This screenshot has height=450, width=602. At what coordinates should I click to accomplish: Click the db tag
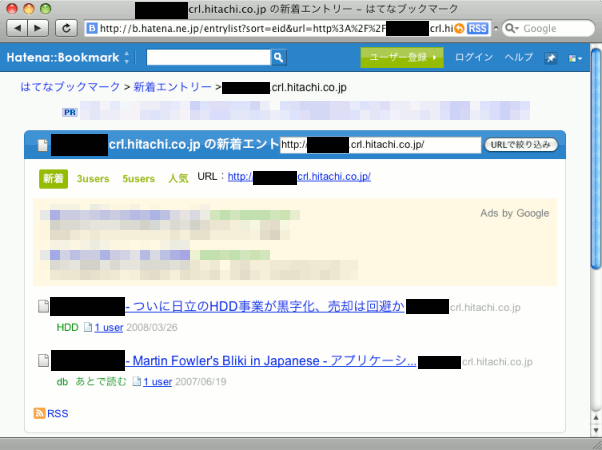point(62,382)
